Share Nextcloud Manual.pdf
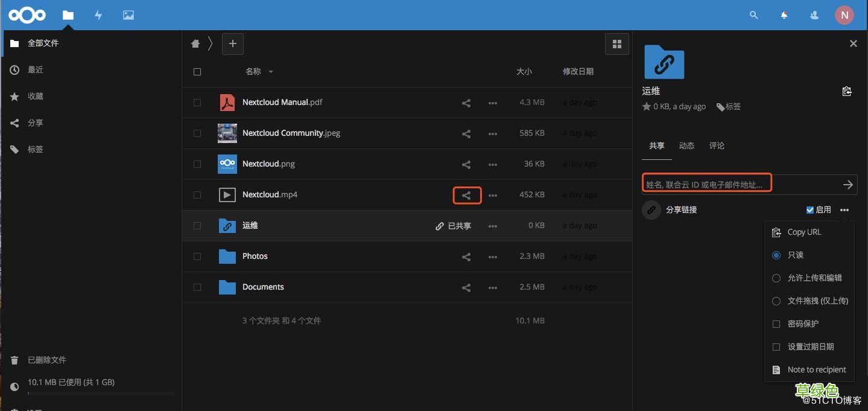The image size is (868, 411). [466, 103]
